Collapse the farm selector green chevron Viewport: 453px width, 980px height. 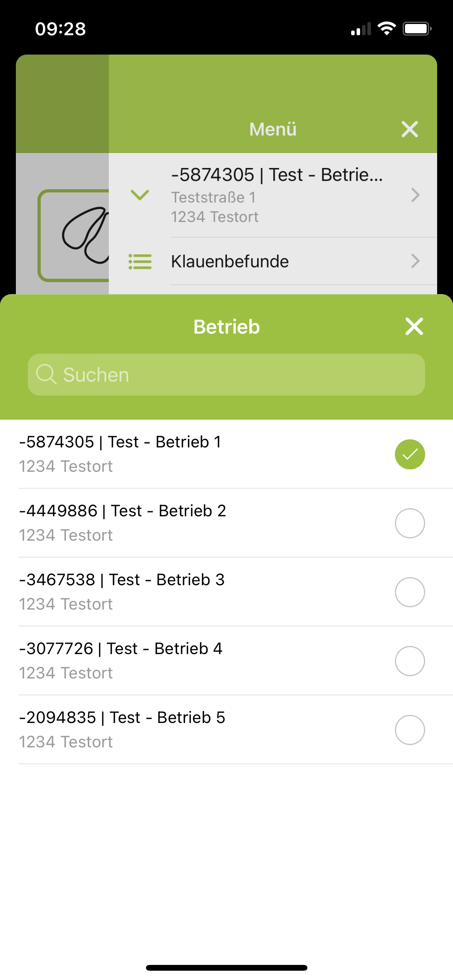click(140, 195)
